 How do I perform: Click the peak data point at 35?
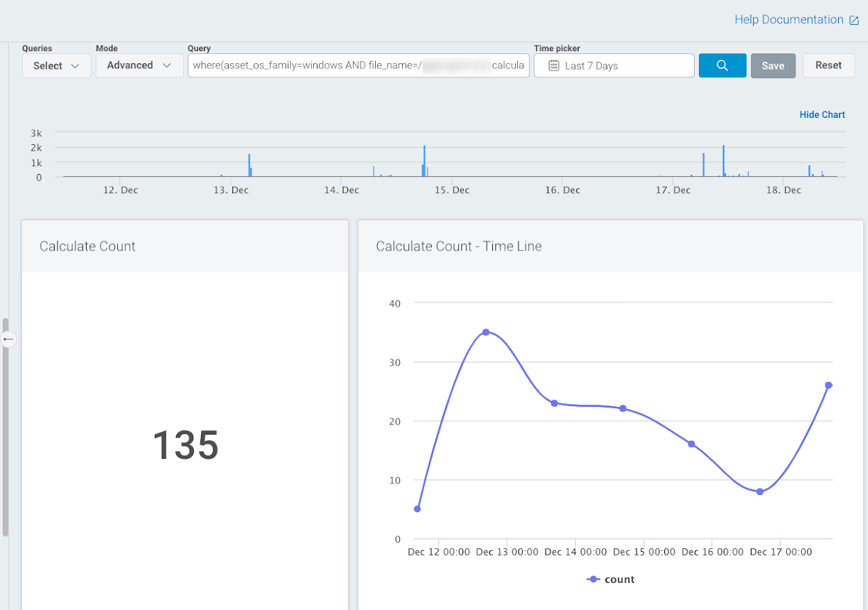pos(486,332)
